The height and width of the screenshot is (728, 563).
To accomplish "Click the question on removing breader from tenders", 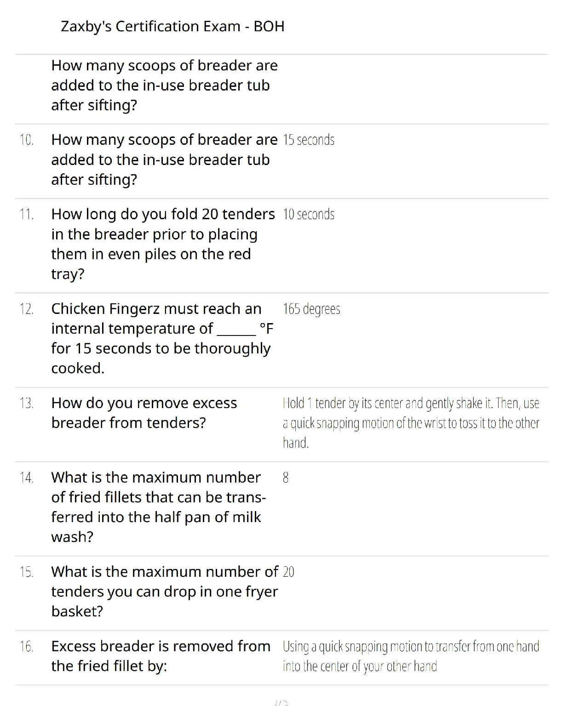I will (144, 413).
